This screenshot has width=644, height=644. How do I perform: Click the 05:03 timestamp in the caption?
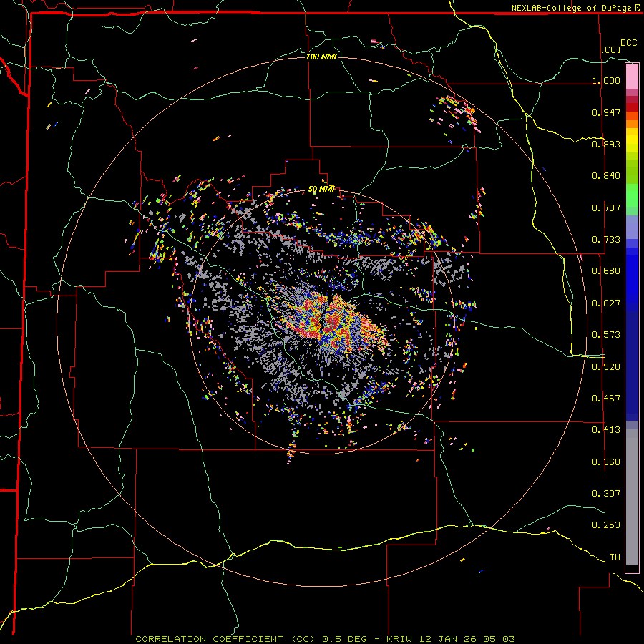coord(499,639)
